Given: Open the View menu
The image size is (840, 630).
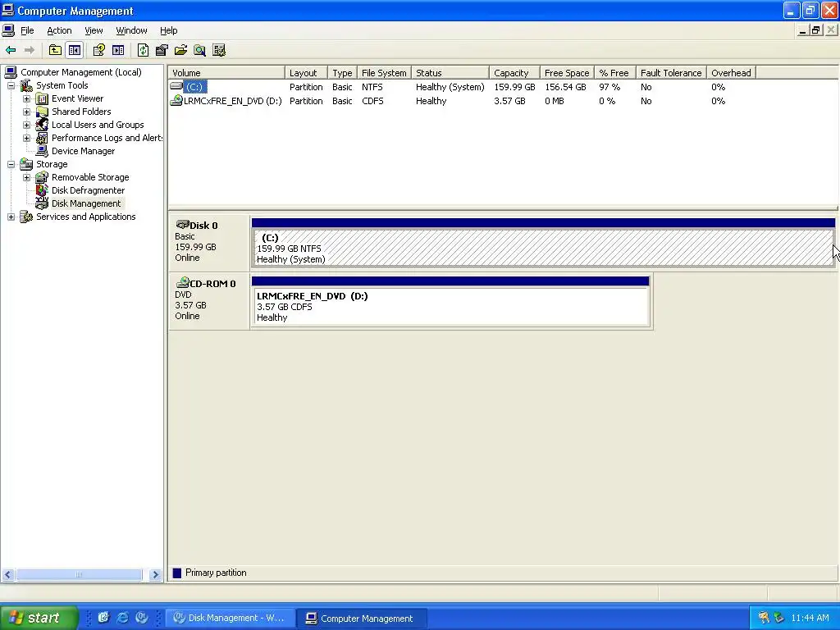Looking at the screenshot, I should click(x=94, y=30).
